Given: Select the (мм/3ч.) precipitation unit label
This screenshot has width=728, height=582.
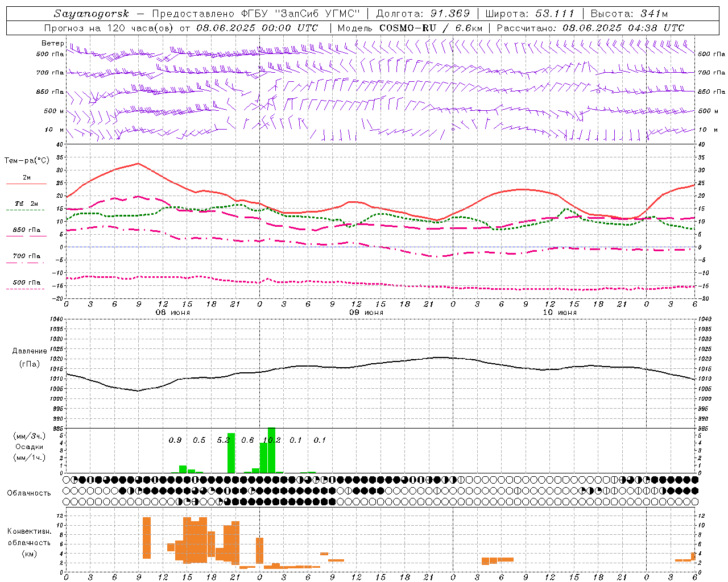Looking at the screenshot, I should (29, 436).
